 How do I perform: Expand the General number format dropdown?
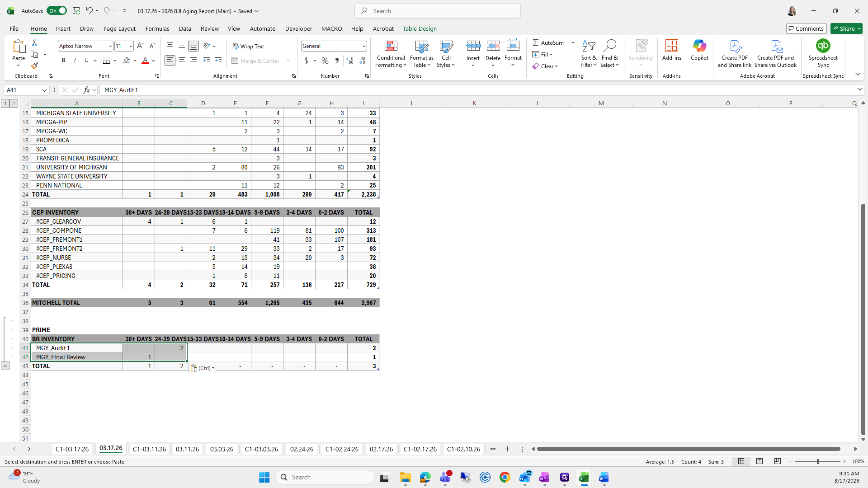(x=363, y=46)
